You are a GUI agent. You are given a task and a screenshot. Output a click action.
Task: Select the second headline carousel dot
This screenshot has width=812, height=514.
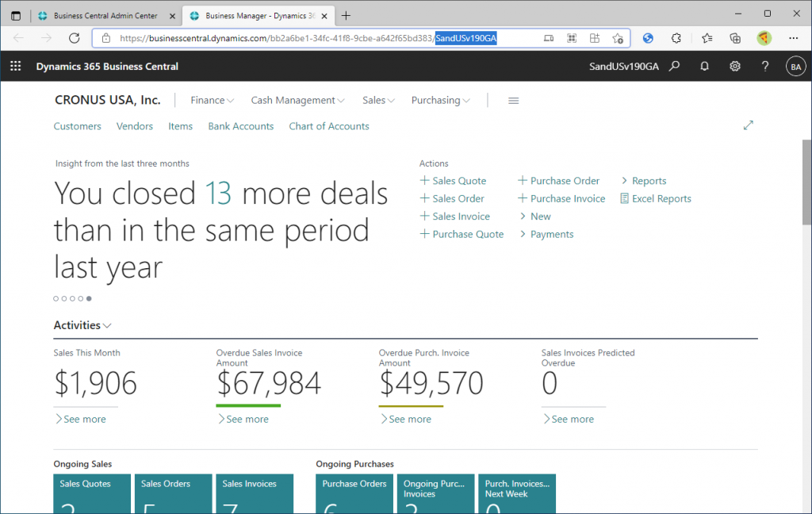64,298
